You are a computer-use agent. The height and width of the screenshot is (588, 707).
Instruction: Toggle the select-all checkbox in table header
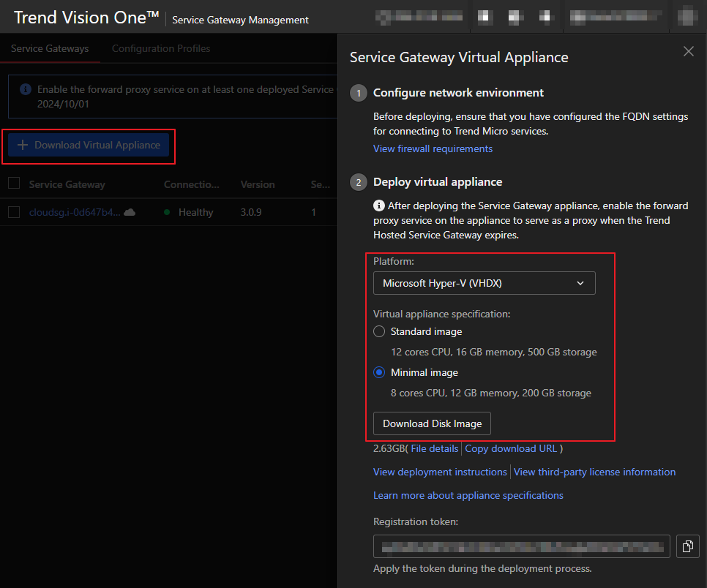[x=14, y=184]
